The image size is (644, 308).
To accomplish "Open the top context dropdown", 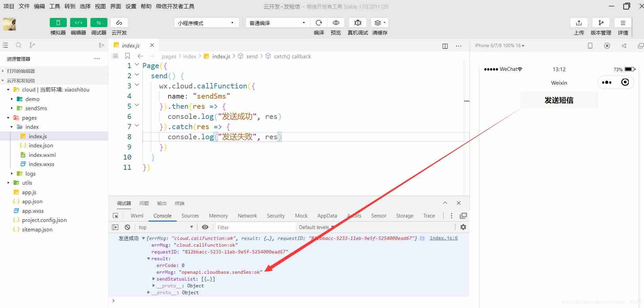I will 166,227.
